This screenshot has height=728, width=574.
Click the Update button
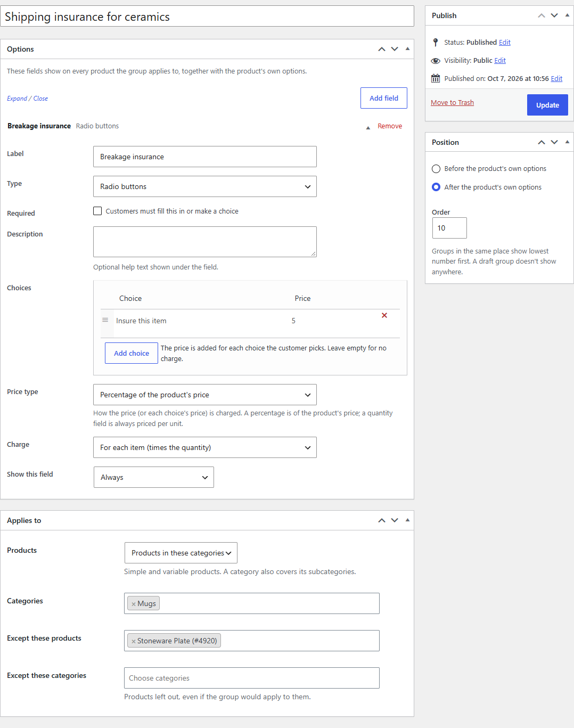tap(547, 105)
